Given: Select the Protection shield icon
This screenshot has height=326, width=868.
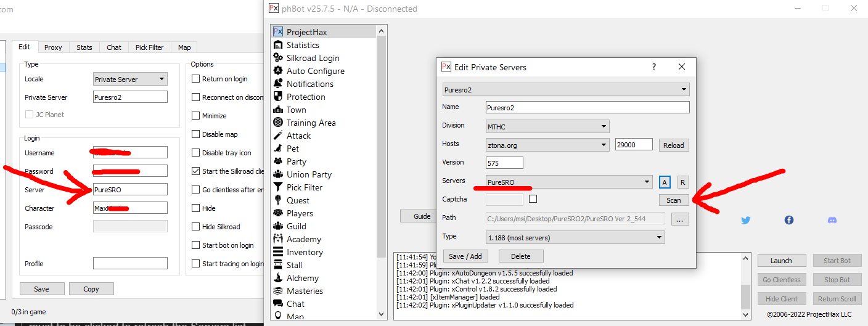Looking at the screenshot, I should 278,97.
